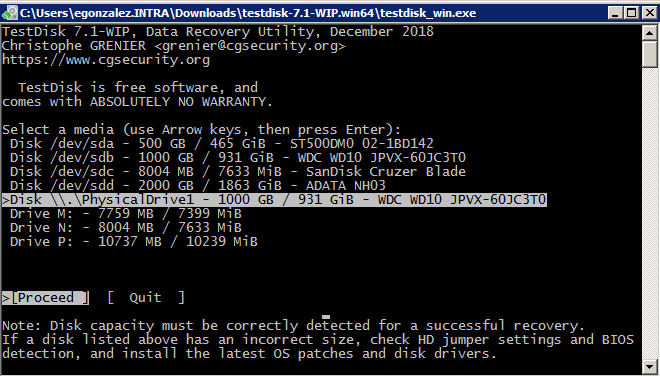Click the TestDisk window title bar icon
The image size is (660, 377).
(9, 13)
